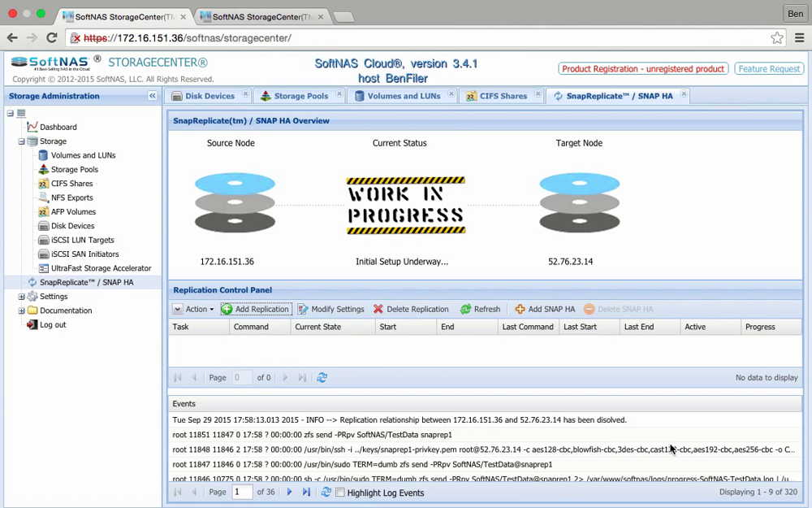Click the Target Node disk stack image
The width and height of the screenshot is (812, 508).
coord(580,203)
